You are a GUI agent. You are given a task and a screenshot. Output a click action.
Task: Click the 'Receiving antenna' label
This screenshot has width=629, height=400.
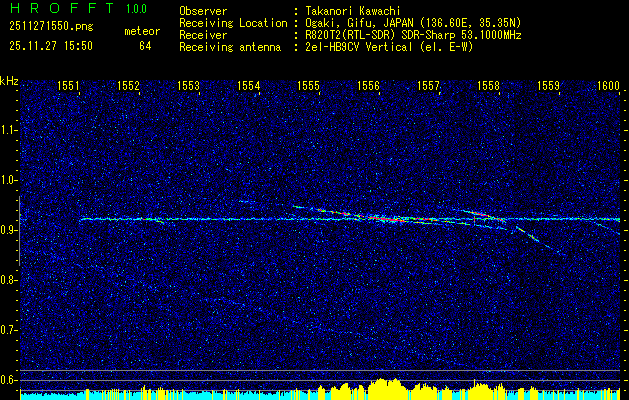pos(230,47)
